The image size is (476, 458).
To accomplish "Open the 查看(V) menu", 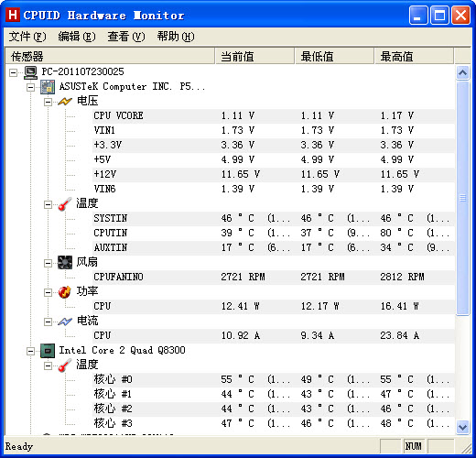I will pyautogui.click(x=126, y=37).
